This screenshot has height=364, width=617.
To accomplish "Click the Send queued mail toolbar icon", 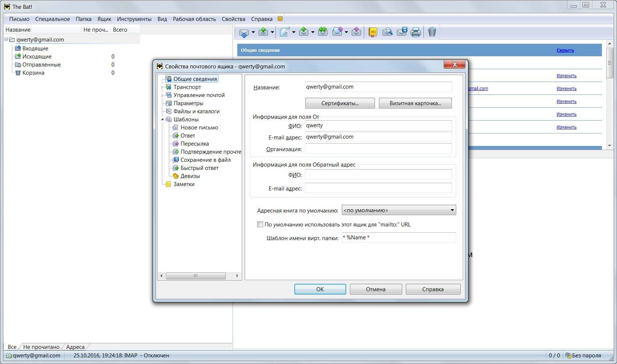I will [x=263, y=32].
